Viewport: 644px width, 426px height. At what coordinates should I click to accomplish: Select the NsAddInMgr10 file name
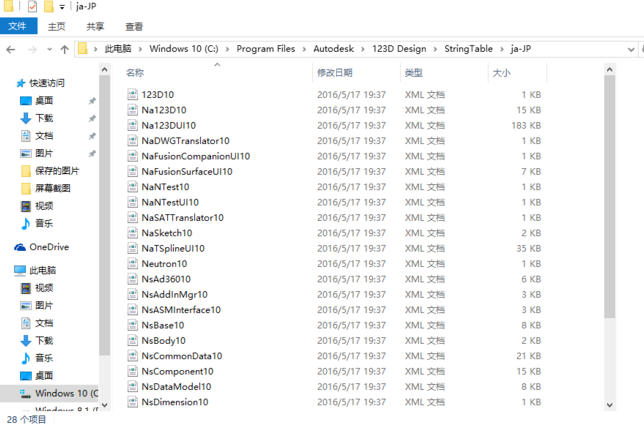pos(175,295)
